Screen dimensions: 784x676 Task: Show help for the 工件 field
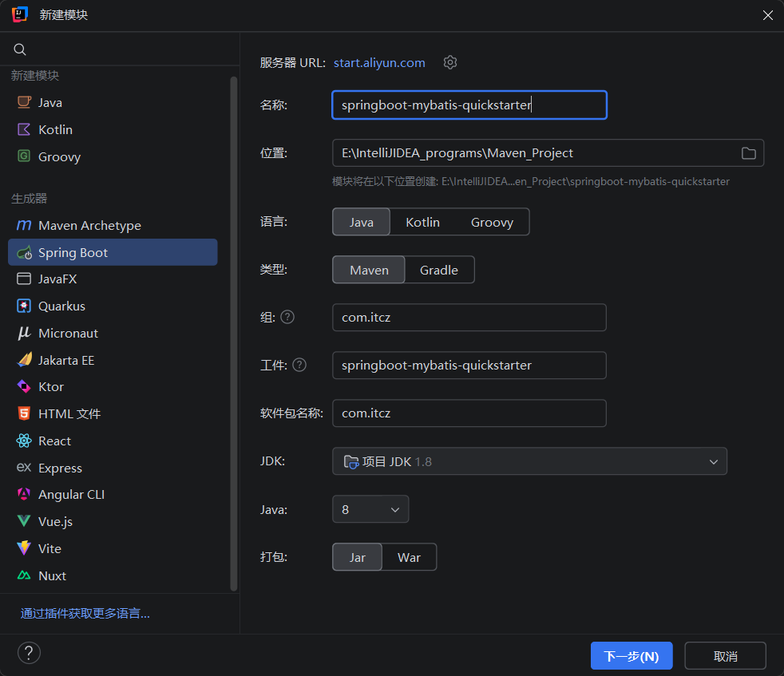click(299, 365)
